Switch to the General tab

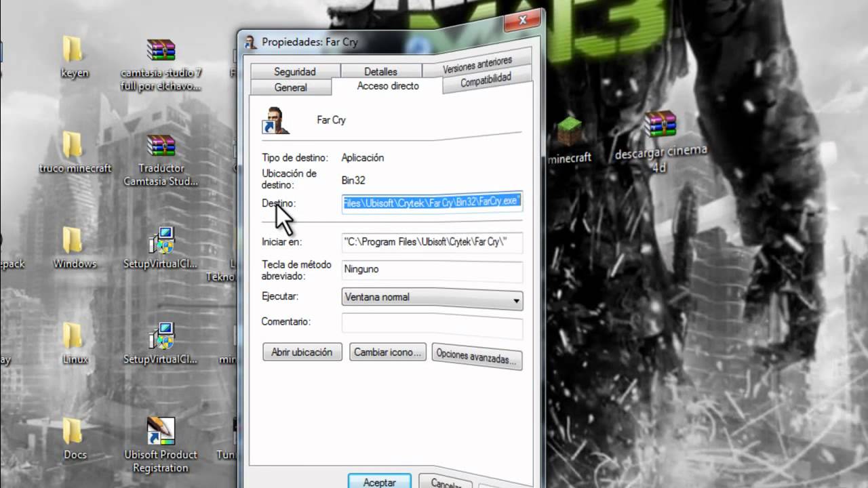(x=291, y=87)
